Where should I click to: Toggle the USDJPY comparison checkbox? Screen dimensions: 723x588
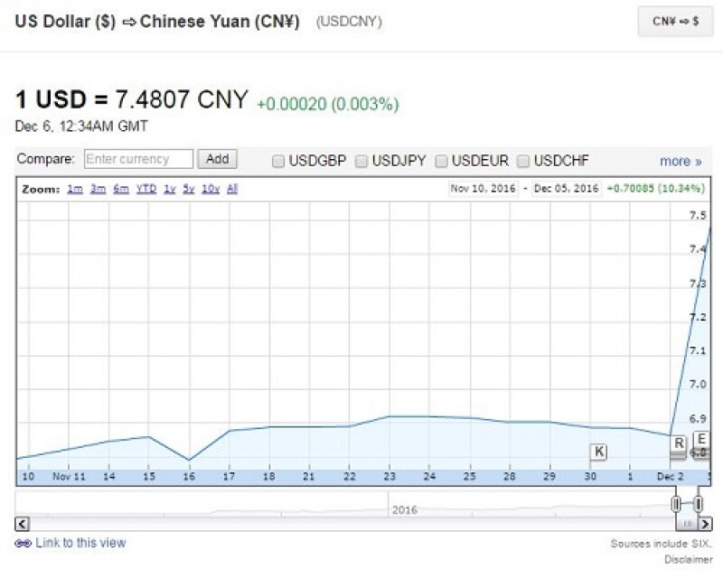click(361, 161)
